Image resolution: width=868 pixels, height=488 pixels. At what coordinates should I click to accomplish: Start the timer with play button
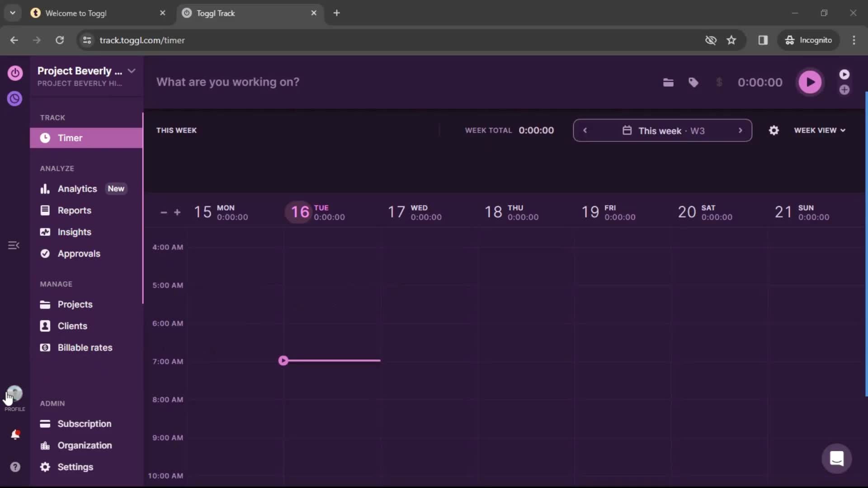click(810, 82)
